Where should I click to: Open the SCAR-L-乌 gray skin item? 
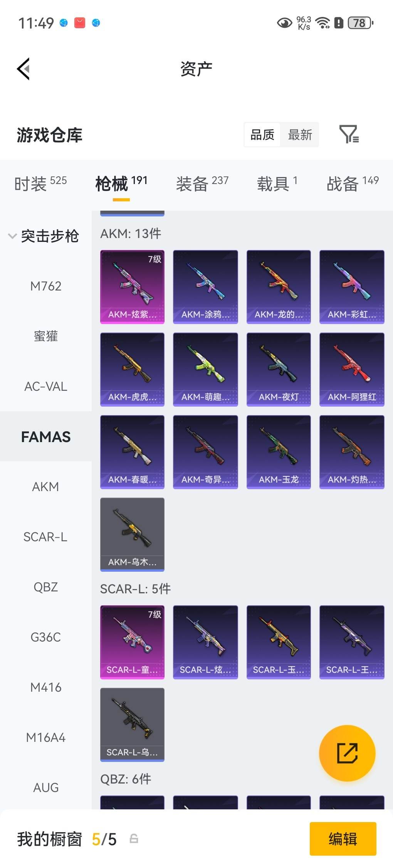132,724
